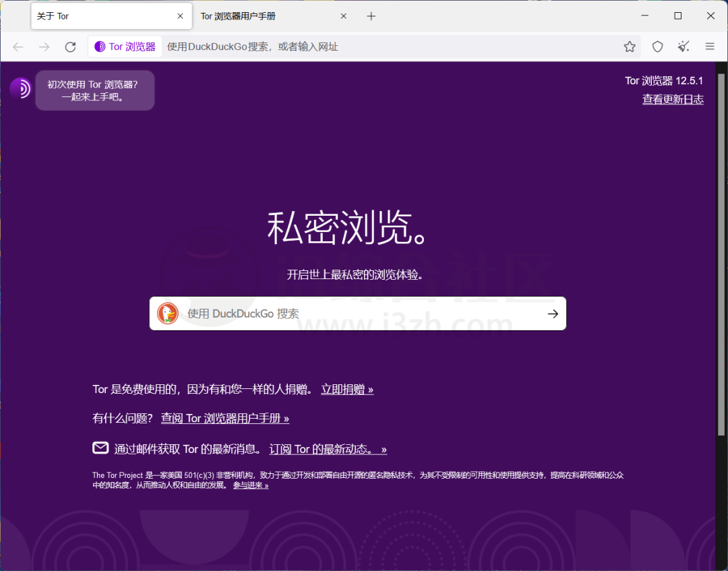Open the security level shield
Screen dimensions: 728x571
[657, 47]
